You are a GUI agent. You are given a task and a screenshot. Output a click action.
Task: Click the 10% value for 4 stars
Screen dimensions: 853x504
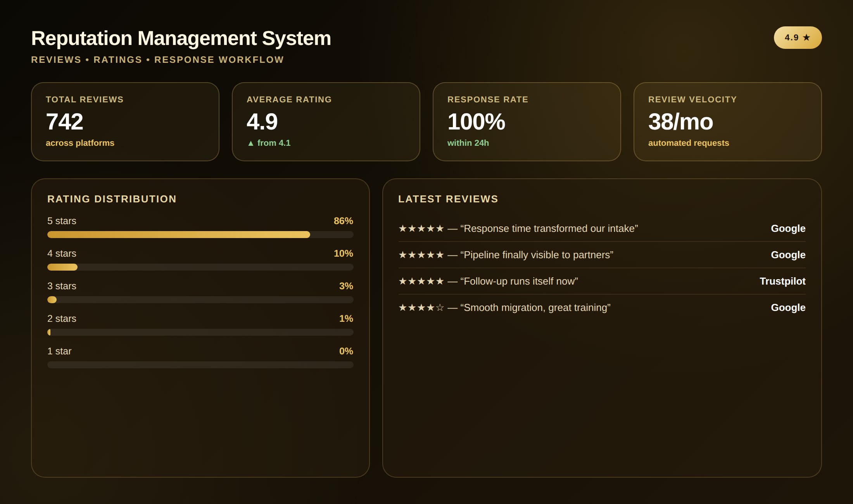pyautogui.click(x=344, y=254)
